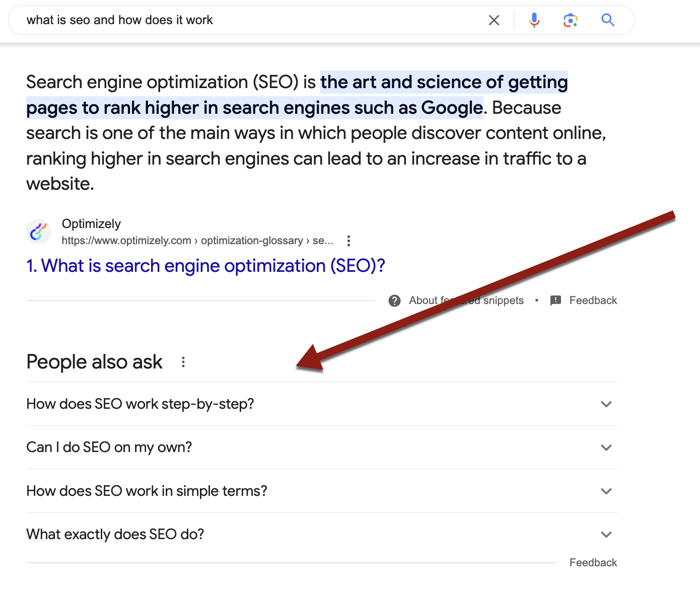The width and height of the screenshot is (700, 595).
Task: Open Google Lens image search icon
Action: pos(570,20)
